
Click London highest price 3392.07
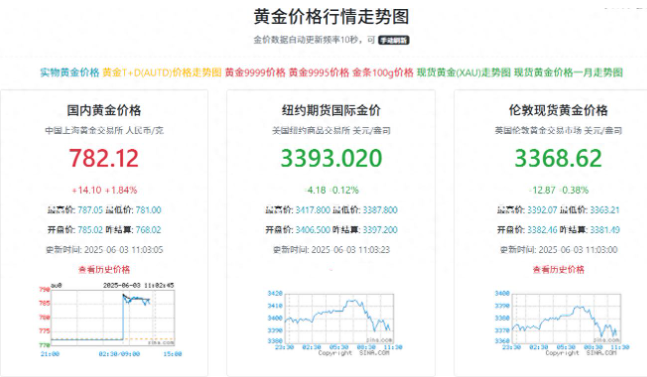pos(542,210)
